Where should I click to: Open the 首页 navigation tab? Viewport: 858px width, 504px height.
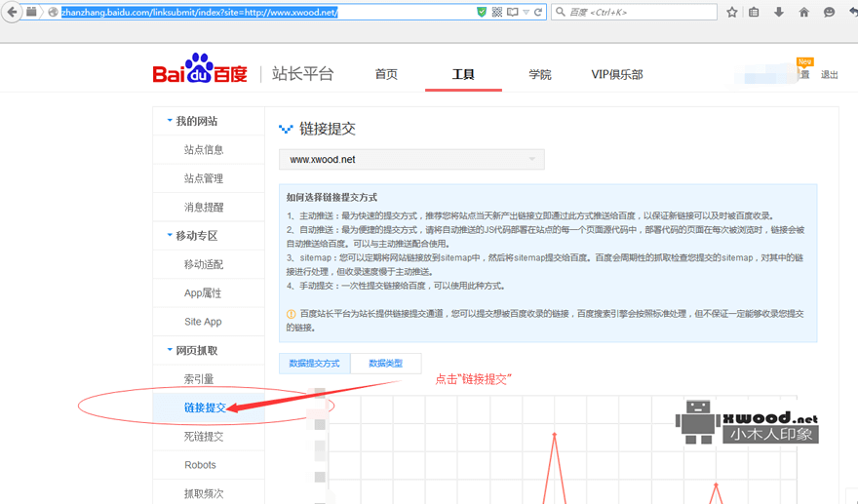(386, 74)
